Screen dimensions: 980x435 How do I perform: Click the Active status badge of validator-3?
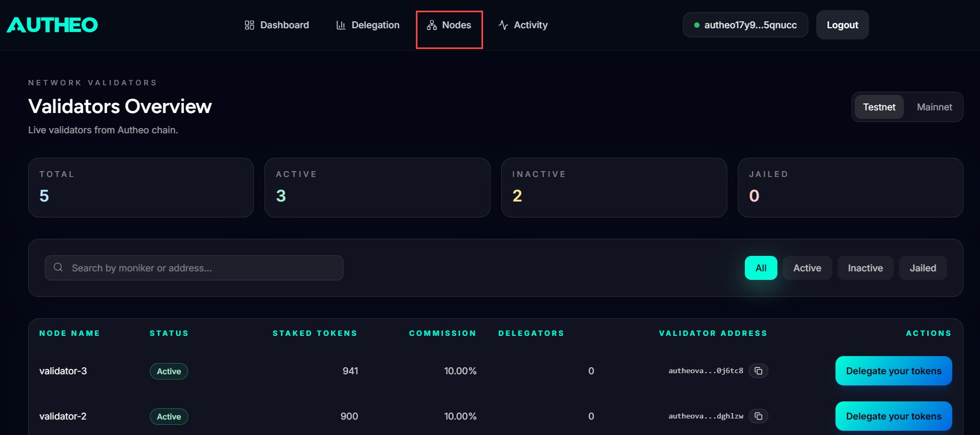(x=169, y=372)
